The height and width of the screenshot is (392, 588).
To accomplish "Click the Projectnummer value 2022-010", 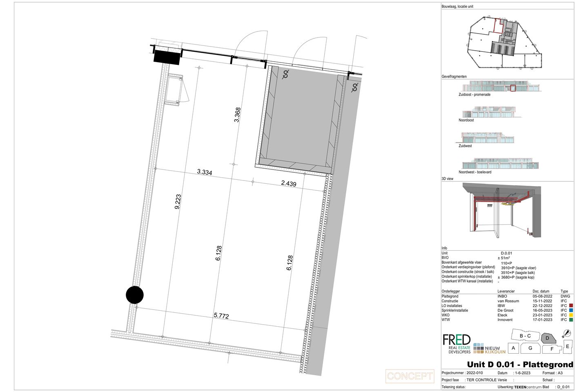I will click(474, 373).
